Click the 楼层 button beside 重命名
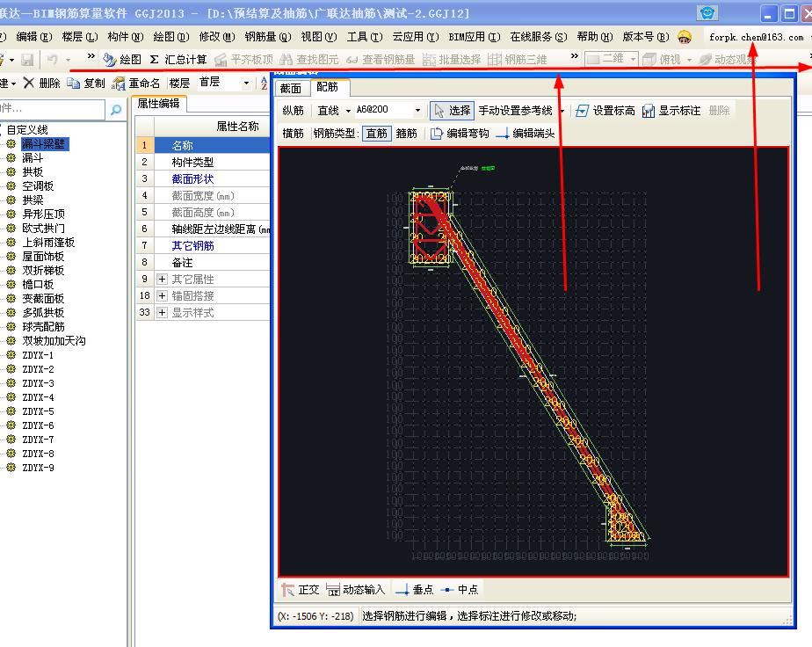 click(179, 83)
